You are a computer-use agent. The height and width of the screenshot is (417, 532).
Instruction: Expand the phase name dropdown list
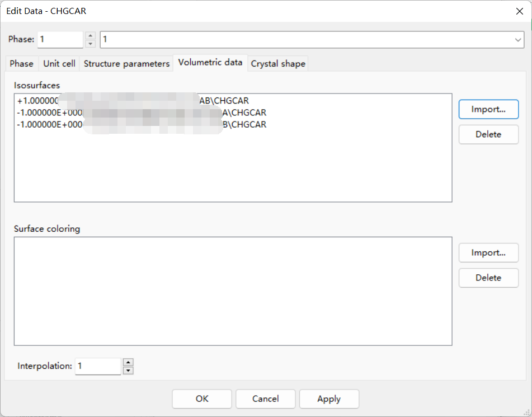[x=518, y=40]
